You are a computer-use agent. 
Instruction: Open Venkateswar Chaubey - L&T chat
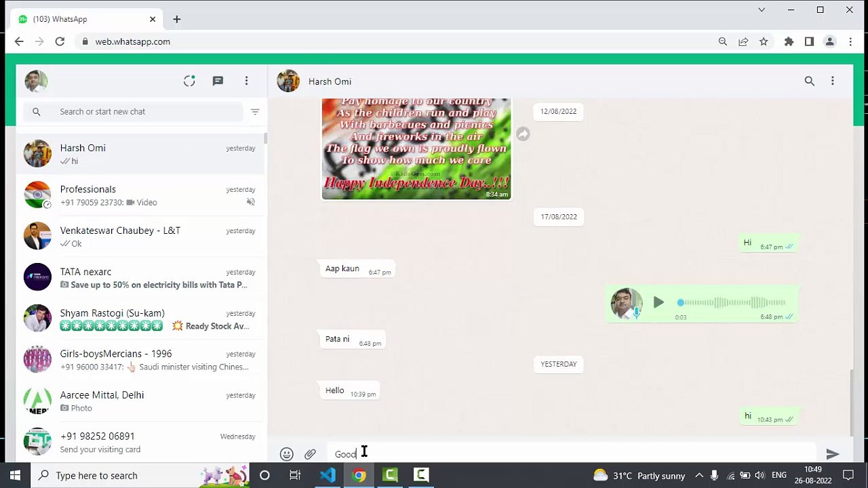click(140, 237)
